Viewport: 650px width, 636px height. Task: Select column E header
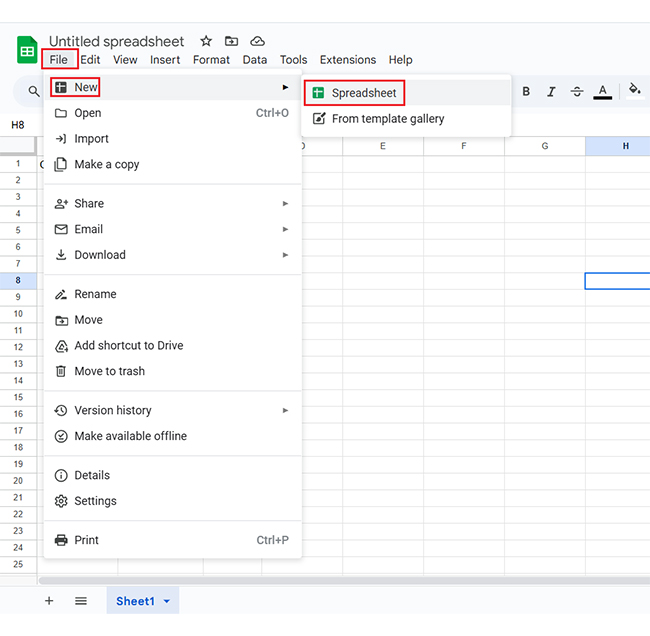tap(383, 146)
